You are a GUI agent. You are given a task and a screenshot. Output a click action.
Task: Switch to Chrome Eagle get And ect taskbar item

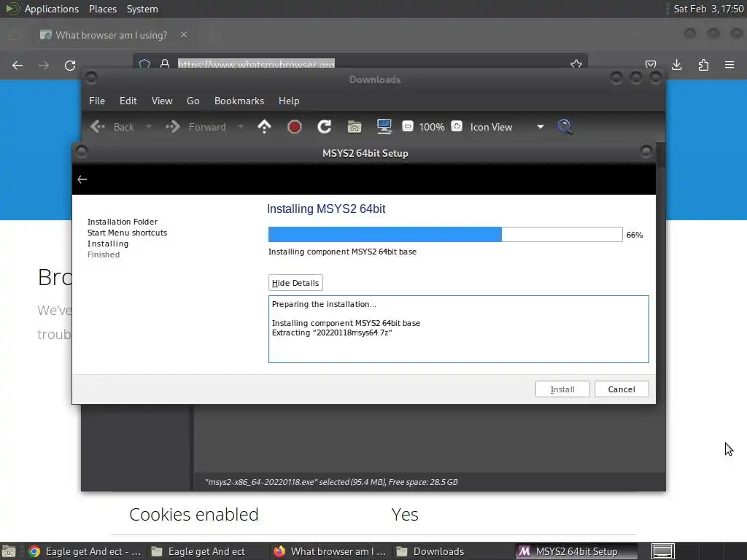(85, 551)
